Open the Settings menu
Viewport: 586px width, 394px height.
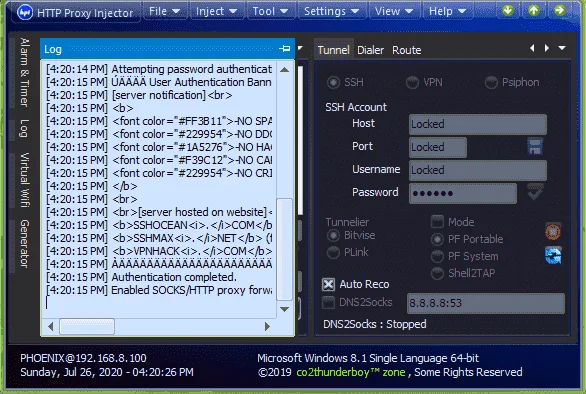[331, 11]
